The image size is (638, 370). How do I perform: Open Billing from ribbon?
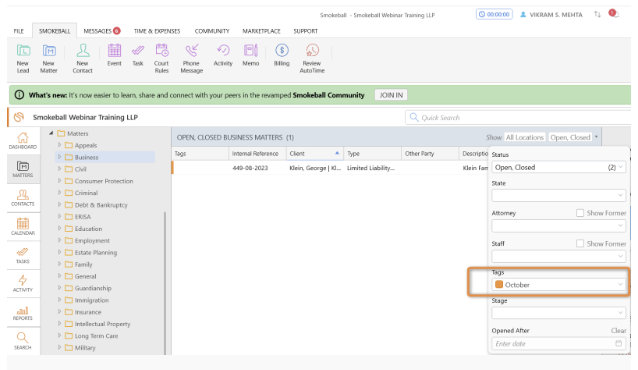pyautogui.click(x=282, y=55)
